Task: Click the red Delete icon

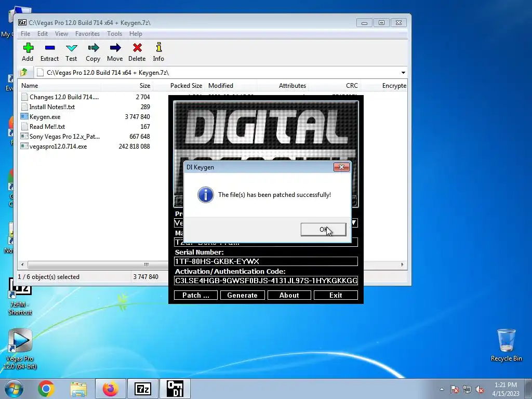Action: pyautogui.click(x=137, y=52)
